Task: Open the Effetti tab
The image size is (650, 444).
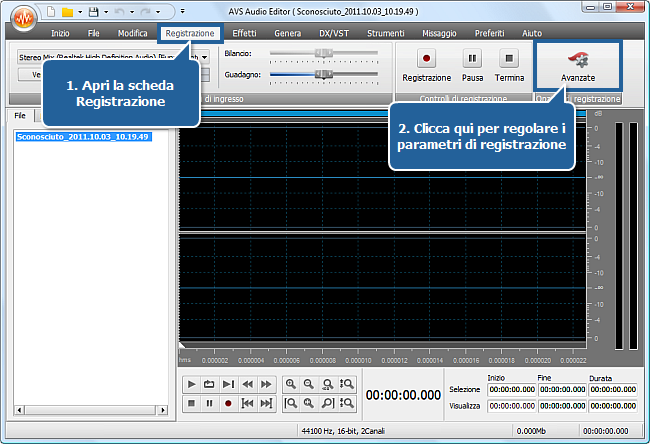Action: coord(244,33)
